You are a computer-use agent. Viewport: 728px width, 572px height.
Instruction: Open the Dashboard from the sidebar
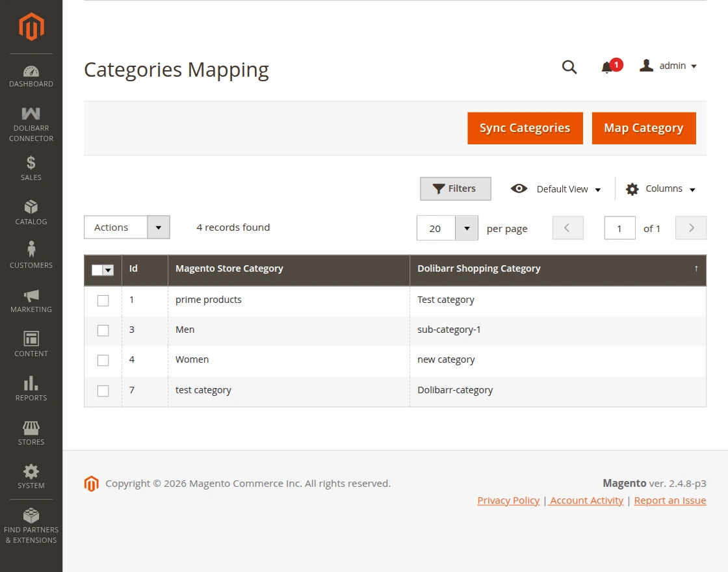[31, 75]
